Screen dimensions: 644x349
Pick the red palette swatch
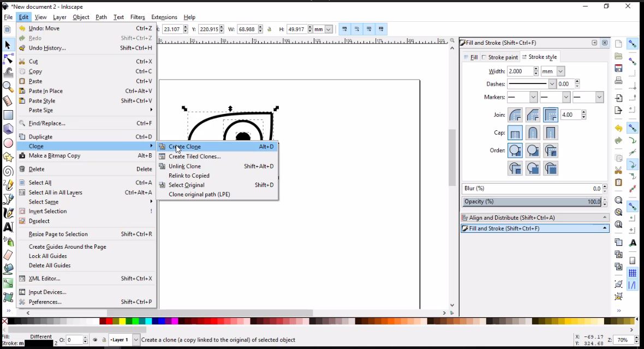pyautogui.click(x=109, y=321)
